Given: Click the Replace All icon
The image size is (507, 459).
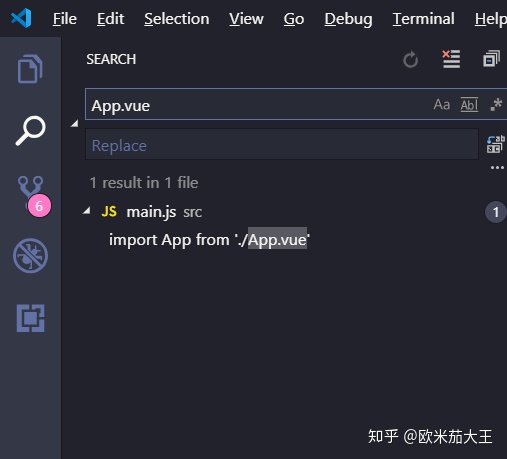Looking at the screenshot, I should click(496, 144).
